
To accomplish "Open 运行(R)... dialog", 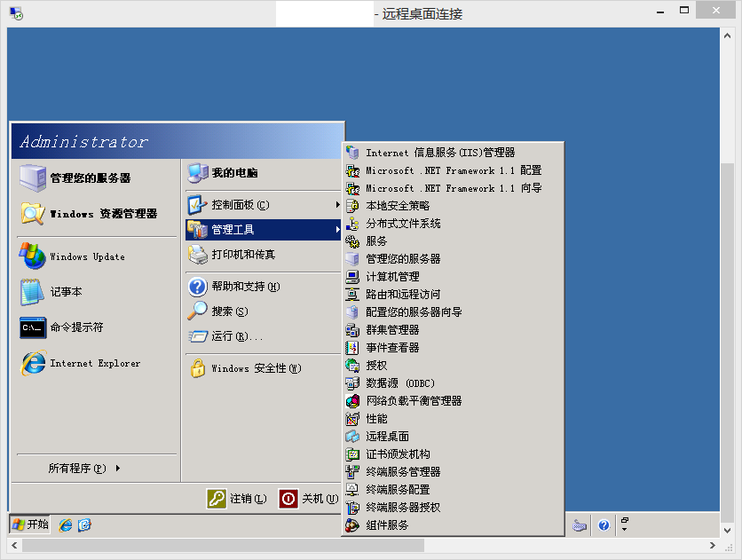I will point(263,336).
